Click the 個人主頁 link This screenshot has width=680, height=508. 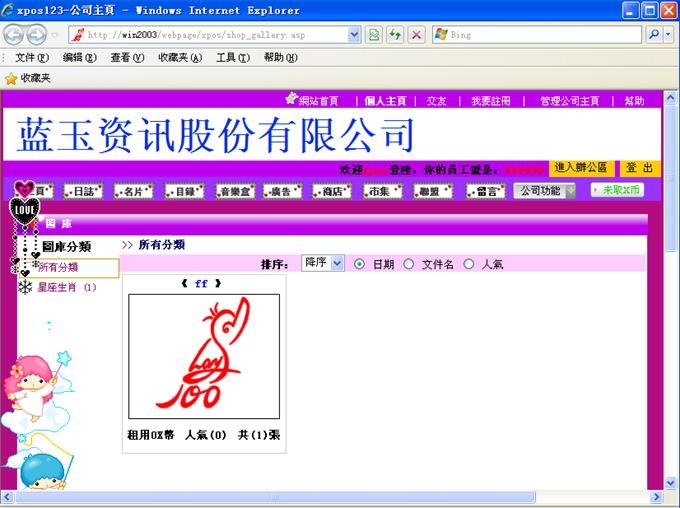(x=385, y=101)
